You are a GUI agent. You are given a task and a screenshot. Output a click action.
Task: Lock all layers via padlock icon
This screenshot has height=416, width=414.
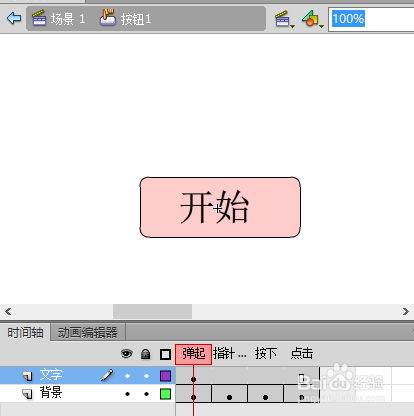tap(146, 354)
